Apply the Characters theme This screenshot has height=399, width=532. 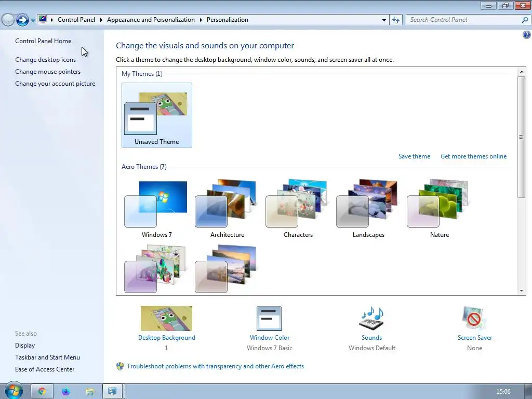[298, 208]
